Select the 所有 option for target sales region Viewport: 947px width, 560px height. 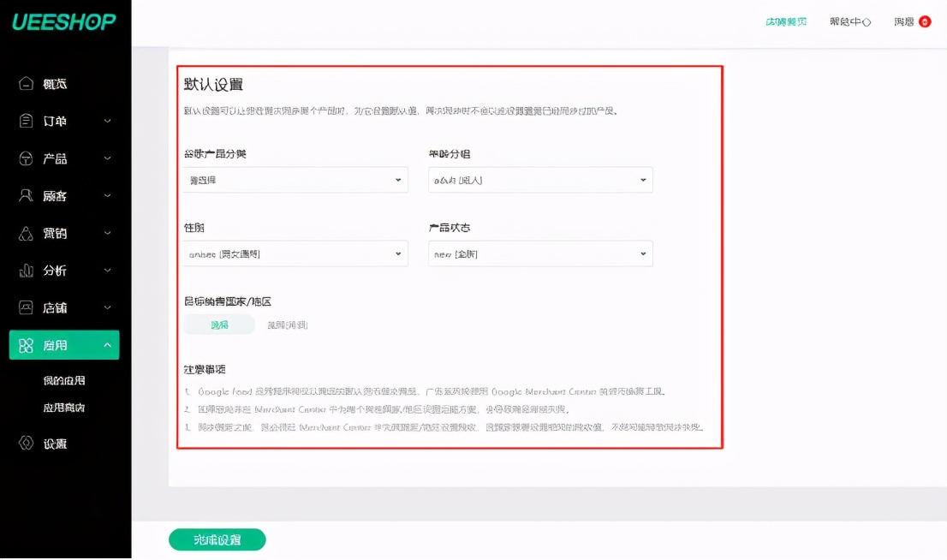(219, 325)
